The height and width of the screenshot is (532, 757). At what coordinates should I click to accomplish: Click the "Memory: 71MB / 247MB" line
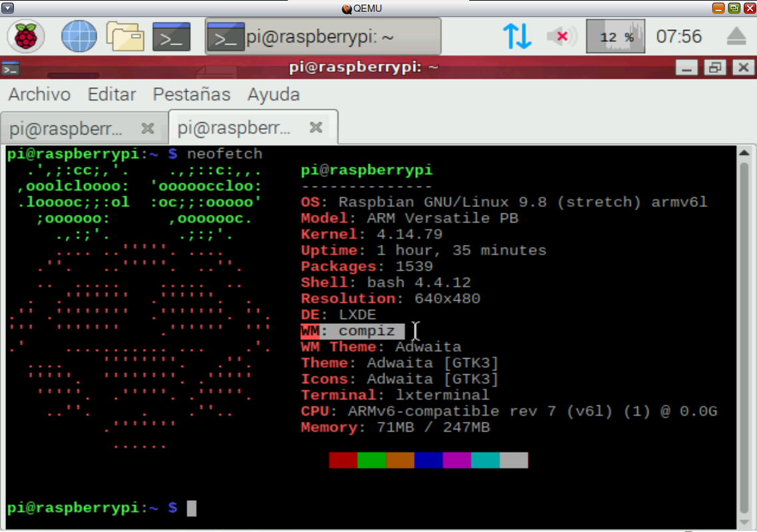(x=395, y=427)
